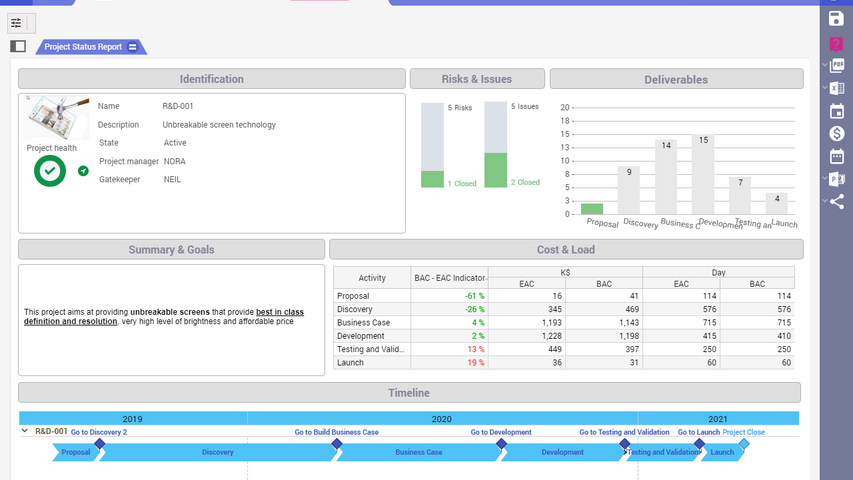Toggle the left side panel
Viewport: 853px width, 480px height.
click(x=18, y=46)
